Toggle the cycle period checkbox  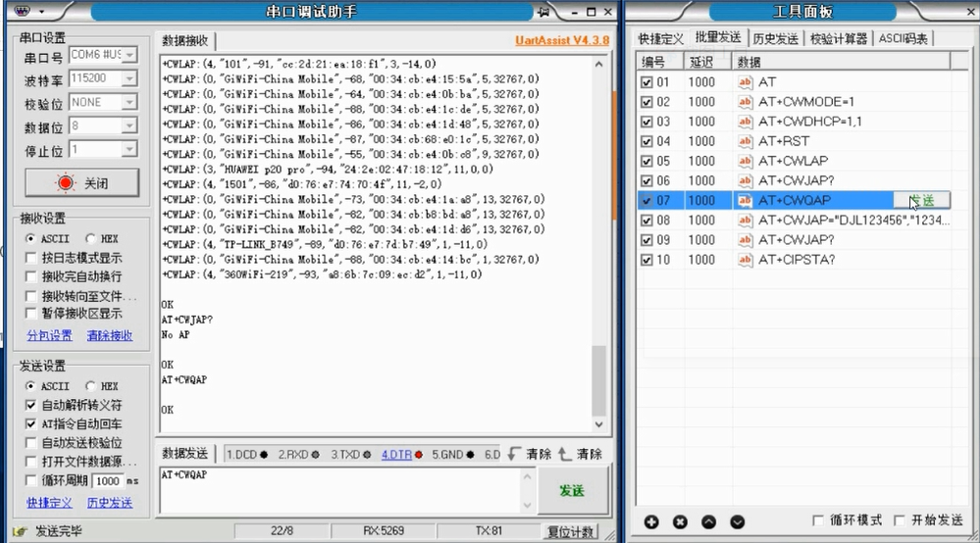pyautogui.click(x=30, y=480)
